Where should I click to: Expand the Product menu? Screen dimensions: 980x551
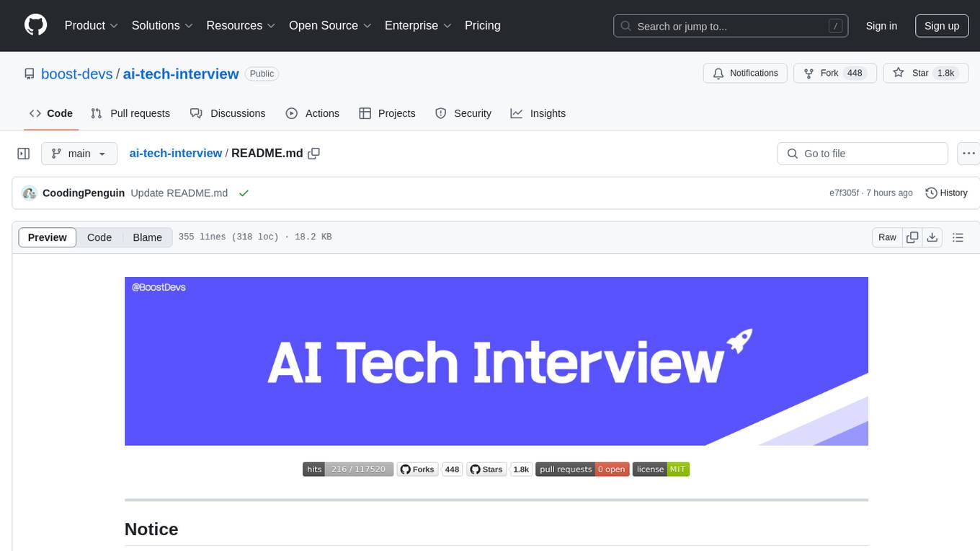(92, 25)
